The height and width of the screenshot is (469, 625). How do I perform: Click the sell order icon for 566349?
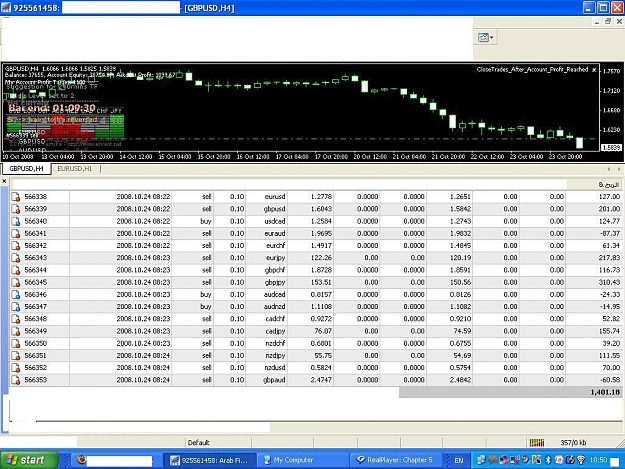point(16,331)
